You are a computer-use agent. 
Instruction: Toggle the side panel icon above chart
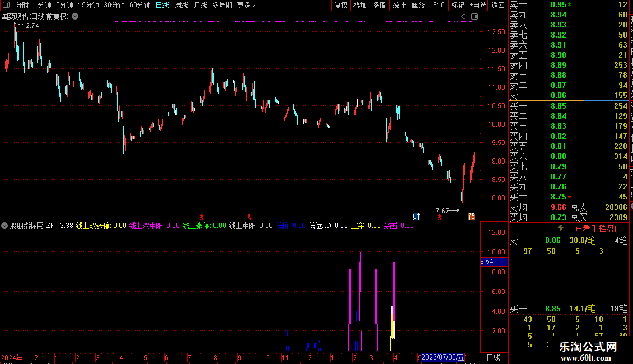(474, 17)
